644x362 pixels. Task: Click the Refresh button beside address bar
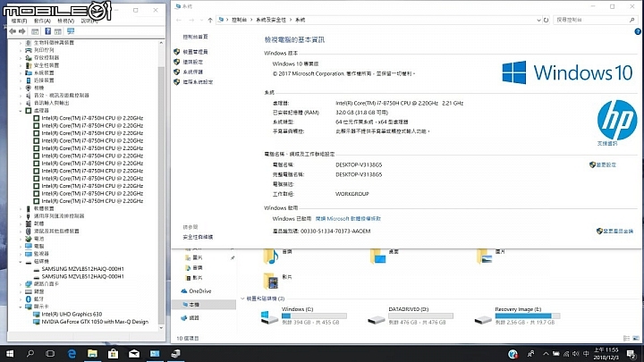tap(546, 20)
